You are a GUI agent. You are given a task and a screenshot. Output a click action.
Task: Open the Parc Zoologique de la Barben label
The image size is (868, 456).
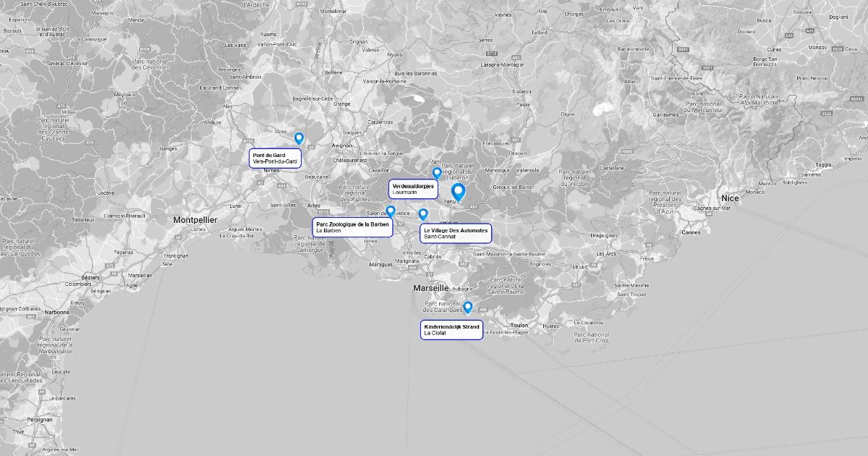pyautogui.click(x=352, y=227)
